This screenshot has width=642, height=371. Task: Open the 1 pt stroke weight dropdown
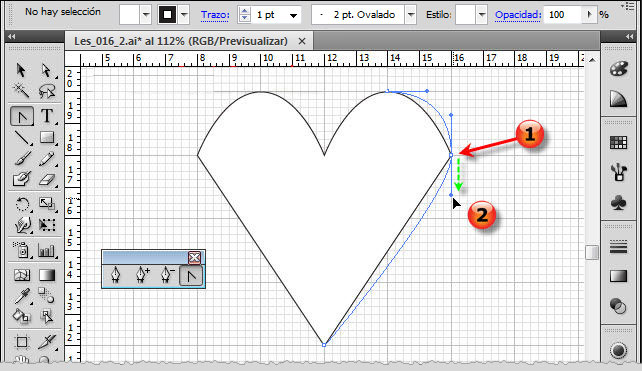point(293,16)
